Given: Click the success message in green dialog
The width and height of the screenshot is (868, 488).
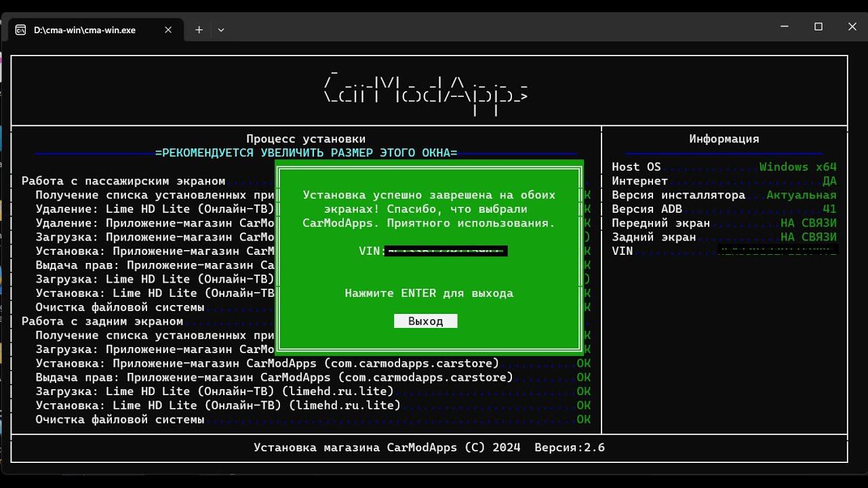Looking at the screenshot, I should (x=429, y=209).
